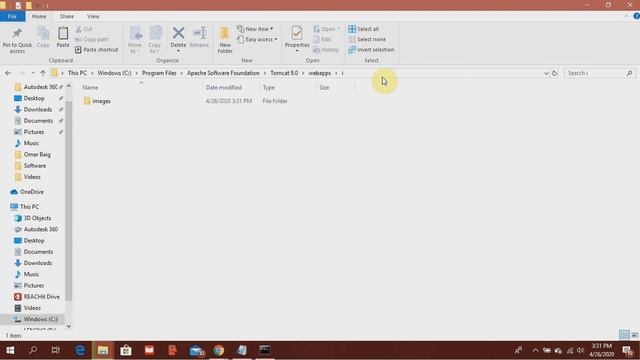Open Microsoft Store from taskbar
The height and width of the screenshot is (360, 640).
(126, 350)
